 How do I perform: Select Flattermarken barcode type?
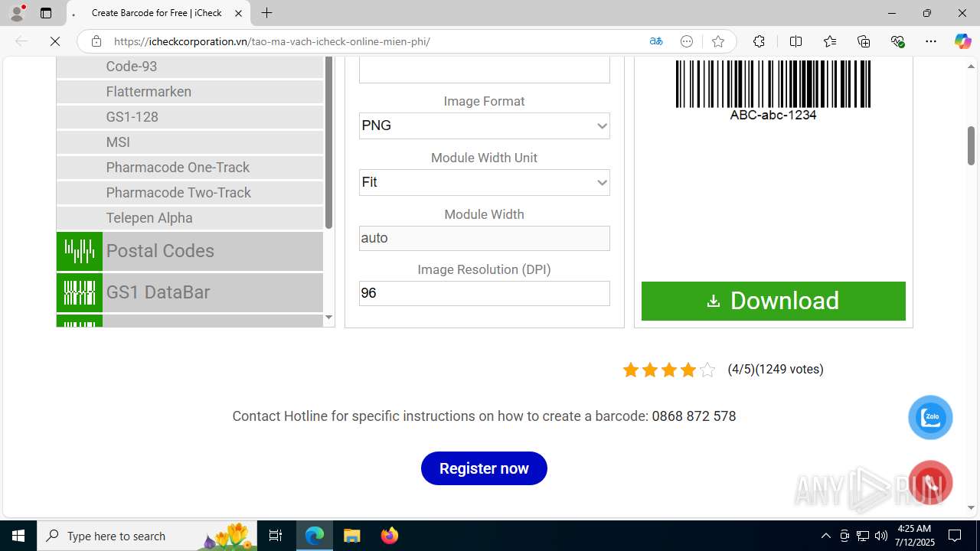tap(190, 92)
